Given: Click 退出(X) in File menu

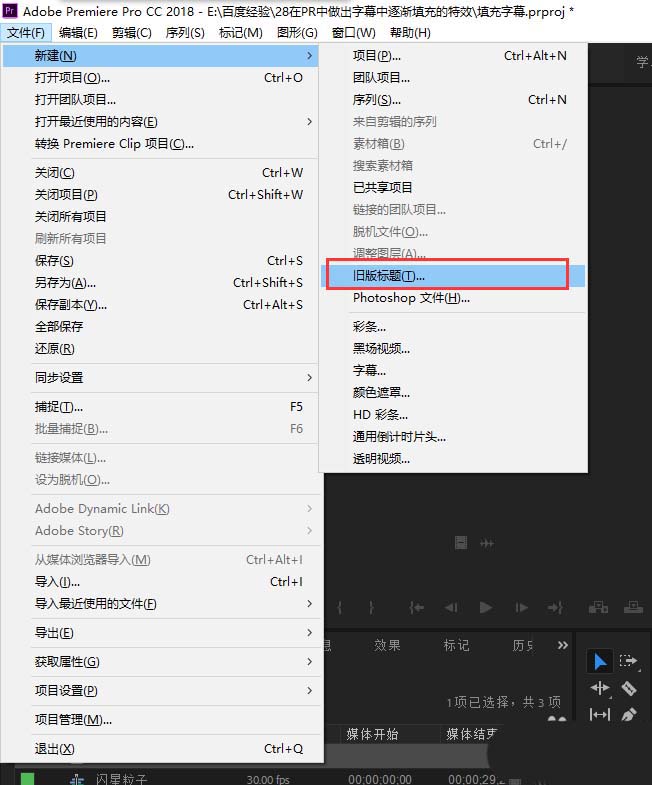Looking at the screenshot, I should coord(160,749).
